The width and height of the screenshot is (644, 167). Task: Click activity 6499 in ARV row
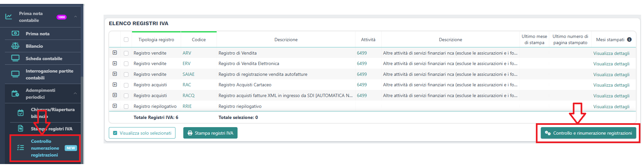[362, 53]
